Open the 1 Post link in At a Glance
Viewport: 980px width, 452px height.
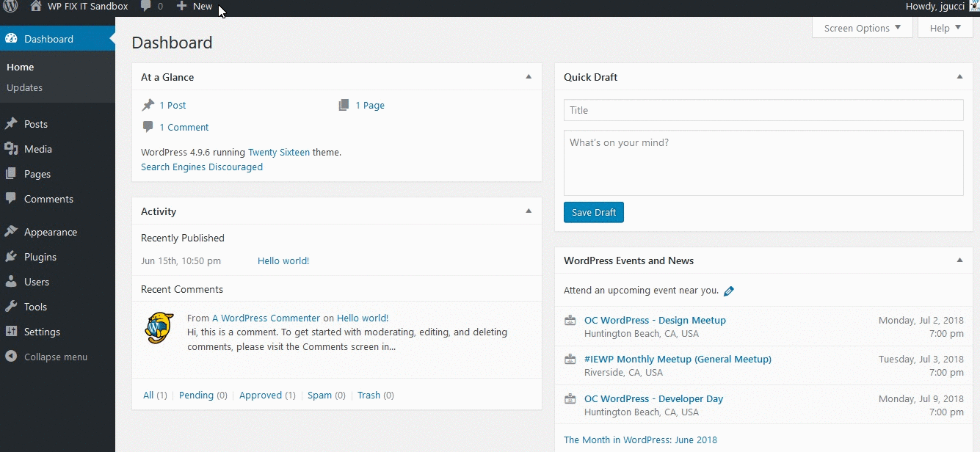coord(173,105)
